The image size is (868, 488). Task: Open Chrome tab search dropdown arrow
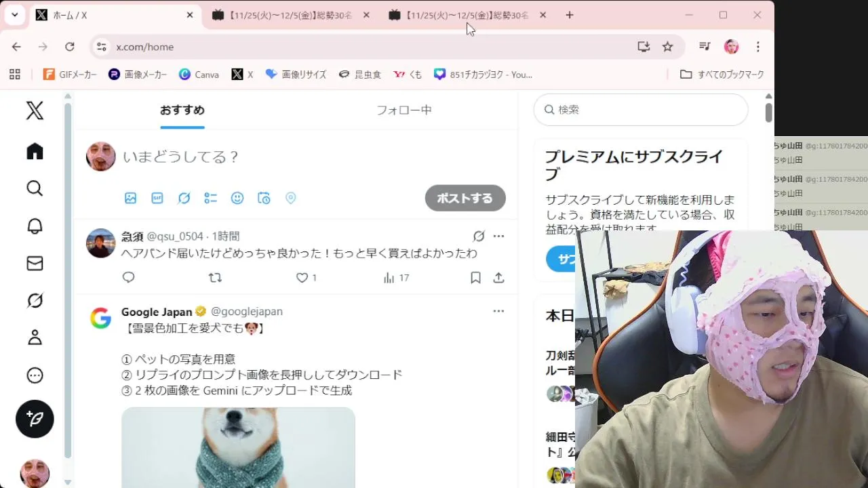[15, 15]
